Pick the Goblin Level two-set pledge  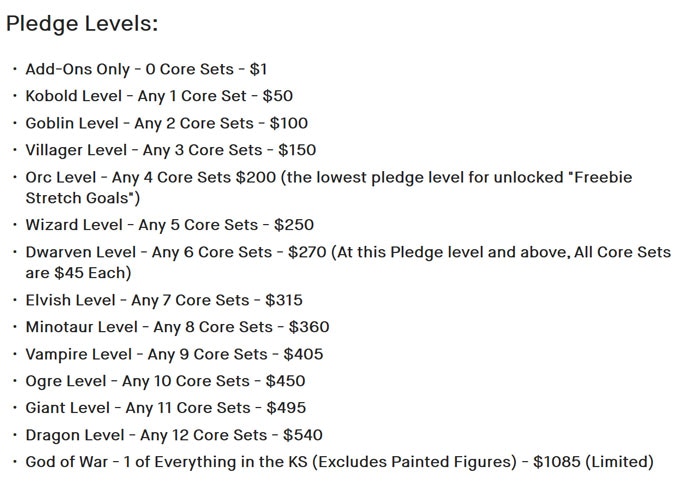(166, 123)
